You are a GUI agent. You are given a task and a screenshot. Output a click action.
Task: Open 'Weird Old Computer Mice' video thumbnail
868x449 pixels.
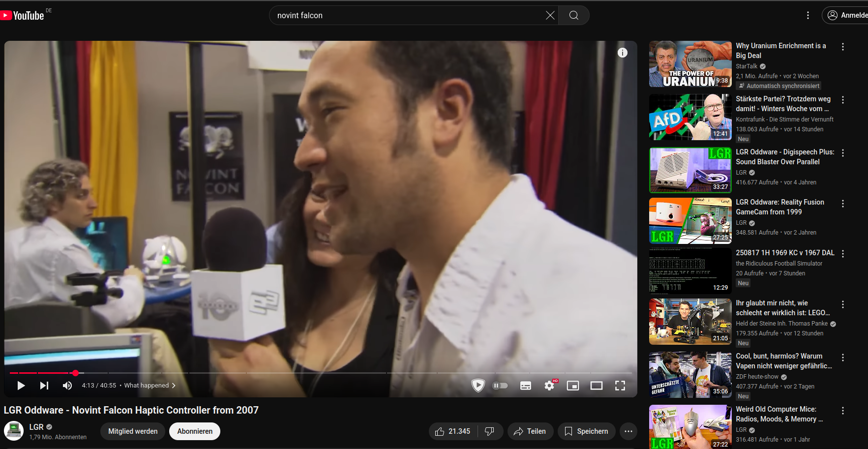690,427
